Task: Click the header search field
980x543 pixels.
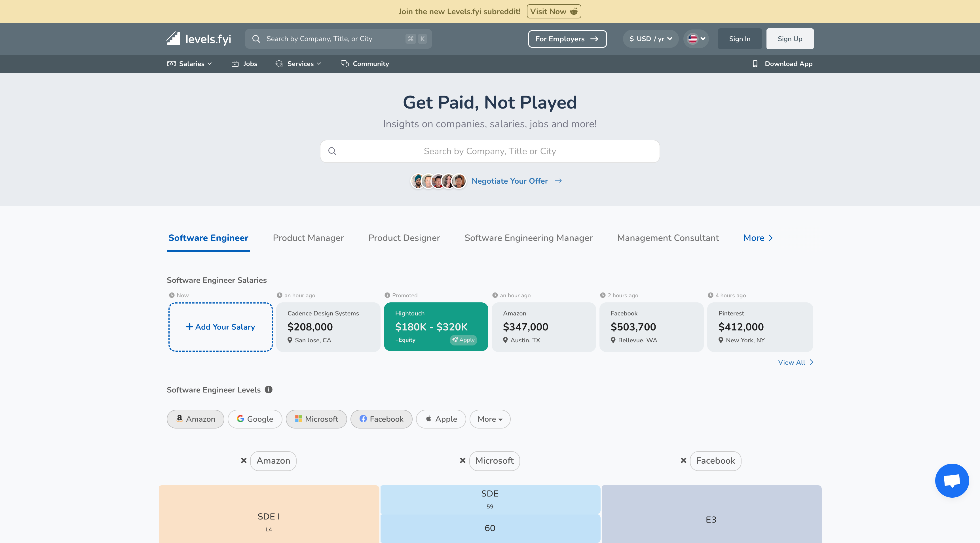Action: pos(339,39)
